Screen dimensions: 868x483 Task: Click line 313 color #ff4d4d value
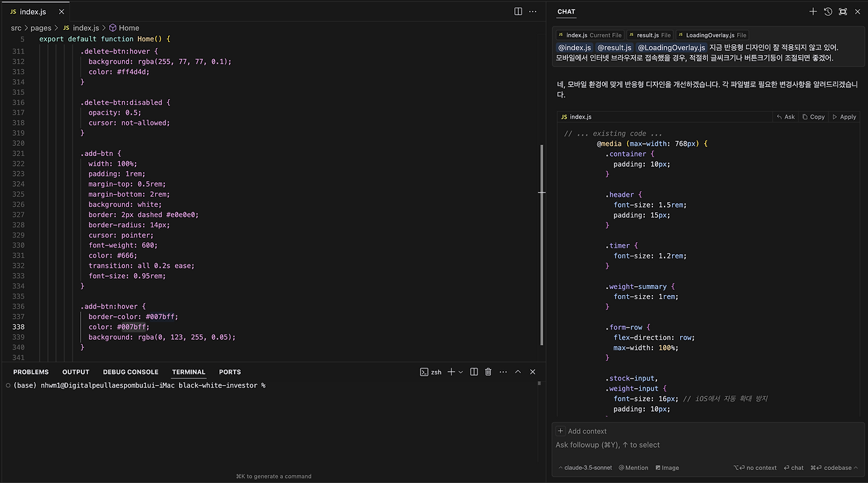tap(132, 72)
